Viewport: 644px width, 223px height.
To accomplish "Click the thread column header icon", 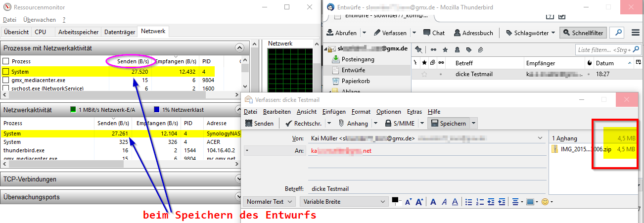I will [416, 63].
